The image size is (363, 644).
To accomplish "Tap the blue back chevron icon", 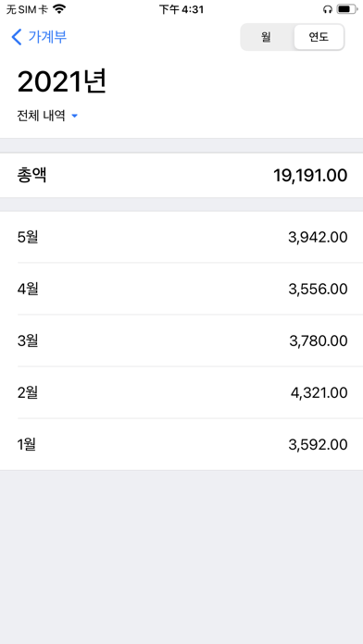I will pos(17,37).
